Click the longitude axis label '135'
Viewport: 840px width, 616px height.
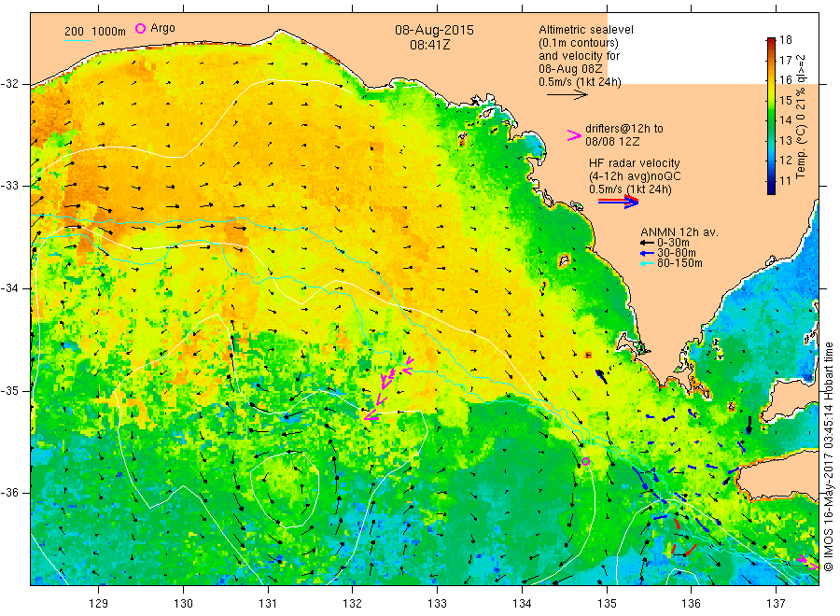(607, 604)
